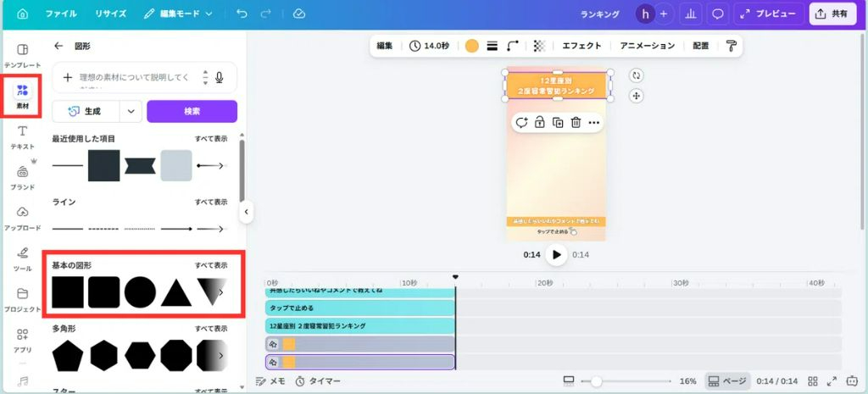Viewport: 868px width, 394px height.
Task: Open the 編集モード dropdown
Action: coord(178,14)
